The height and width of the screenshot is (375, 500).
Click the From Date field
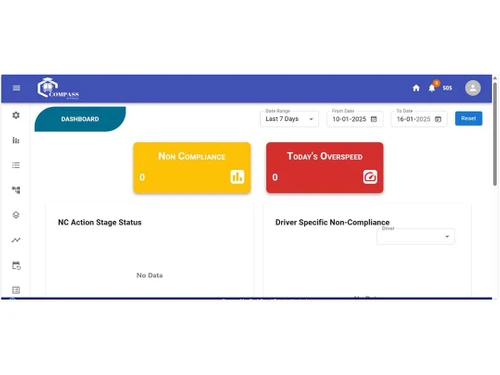[355, 119]
